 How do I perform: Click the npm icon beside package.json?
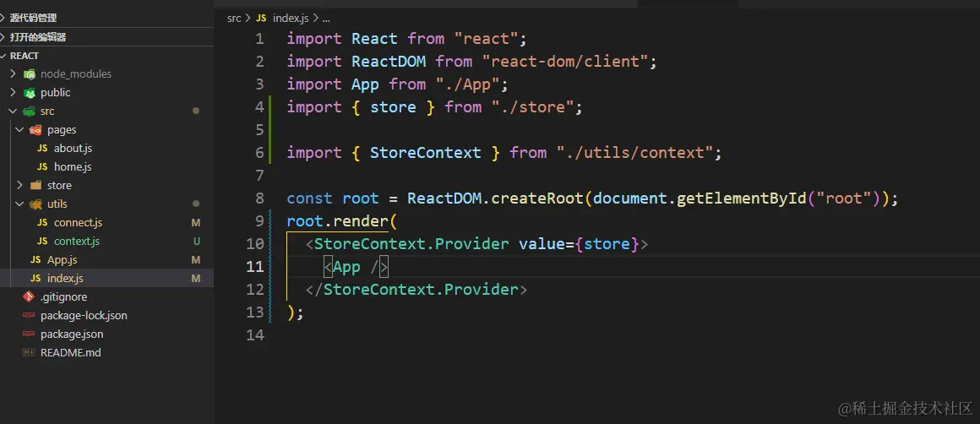click(29, 334)
